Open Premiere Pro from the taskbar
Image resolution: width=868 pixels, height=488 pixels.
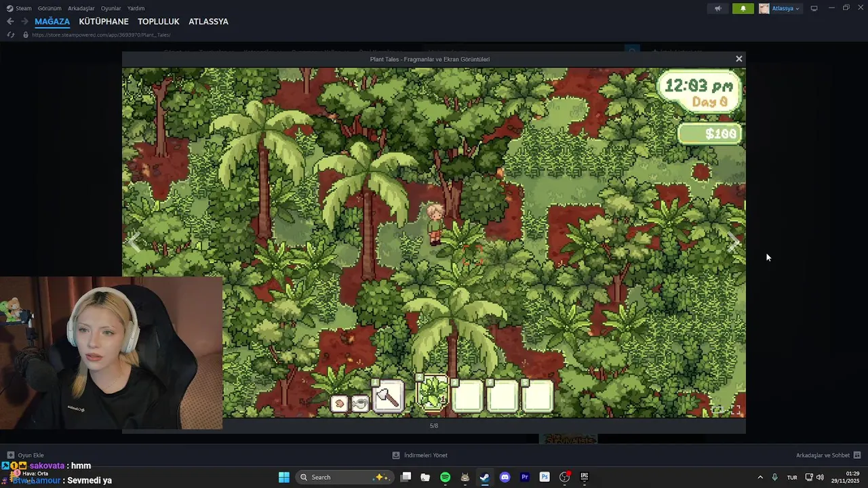click(x=524, y=477)
